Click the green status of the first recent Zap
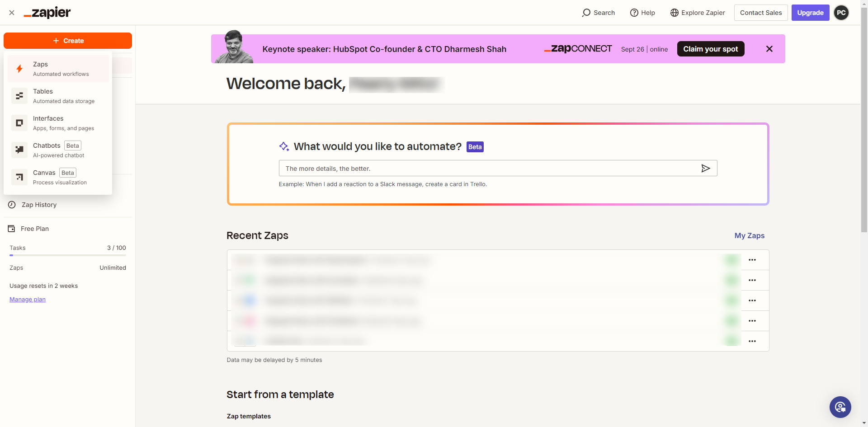This screenshot has width=868, height=427. click(x=731, y=260)
